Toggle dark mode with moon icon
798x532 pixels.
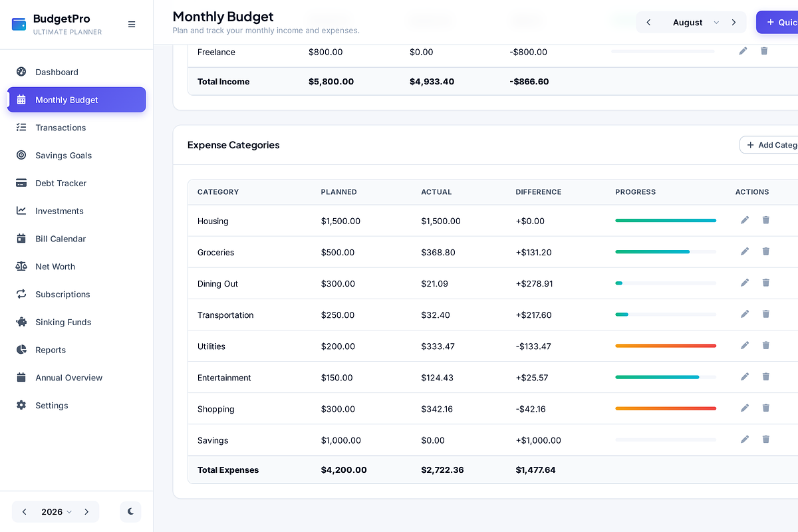pyautogui.click(x=131, y=511)
